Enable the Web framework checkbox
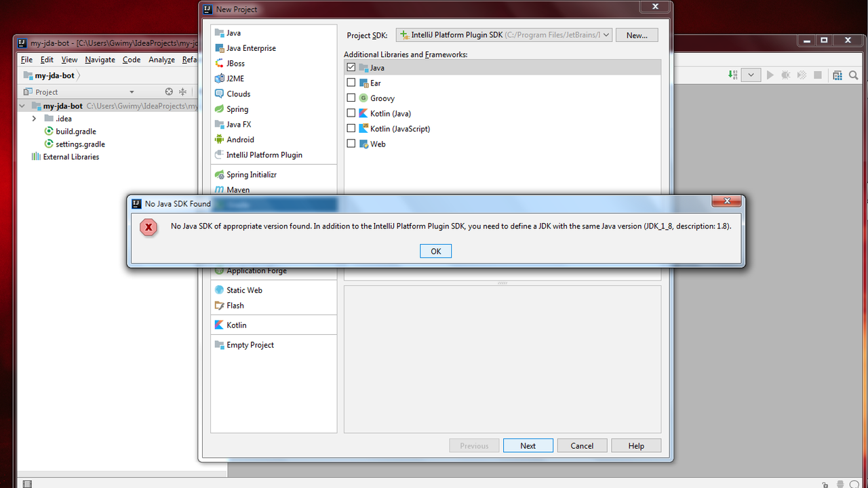 (351, 144)
